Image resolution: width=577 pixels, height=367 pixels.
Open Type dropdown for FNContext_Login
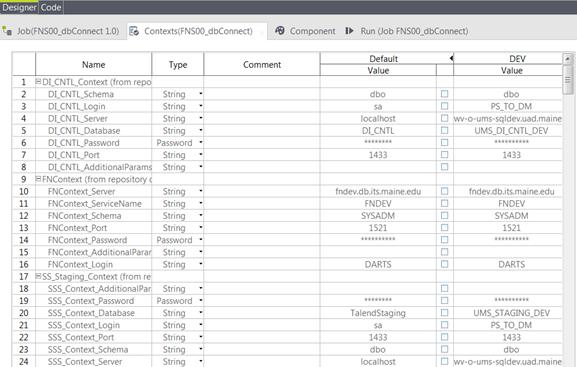(x=201, y=264)
